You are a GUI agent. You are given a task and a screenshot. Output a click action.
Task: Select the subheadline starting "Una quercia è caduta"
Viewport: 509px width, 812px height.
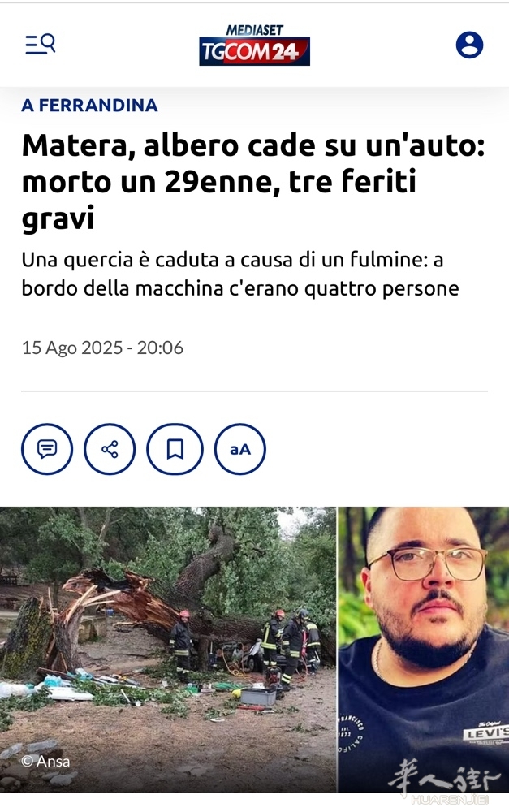coord(240,274)
